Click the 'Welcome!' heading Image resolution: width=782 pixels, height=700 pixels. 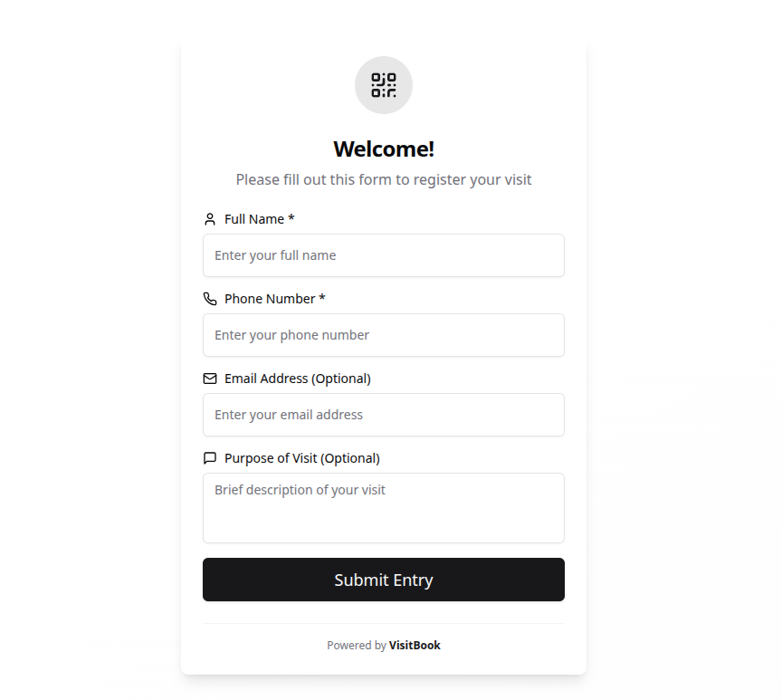384,149
